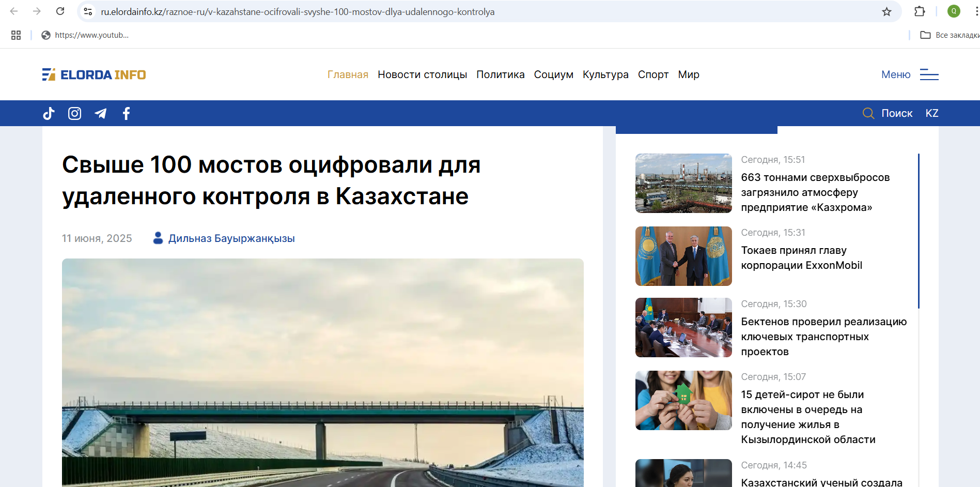The image size is (980, 487).
Task: Reload the page
Action: tap(60, 11)
